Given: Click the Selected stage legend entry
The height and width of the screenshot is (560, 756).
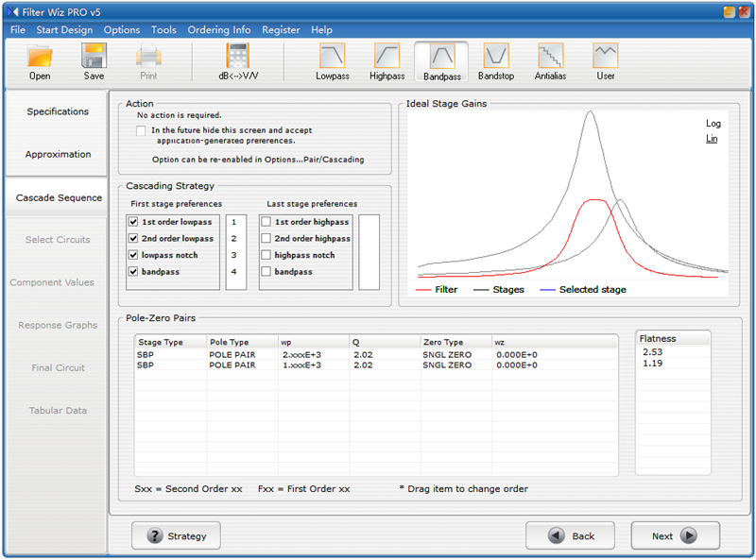Looking at the screenshot, I should pyautogui.click(x=583, y=289).
